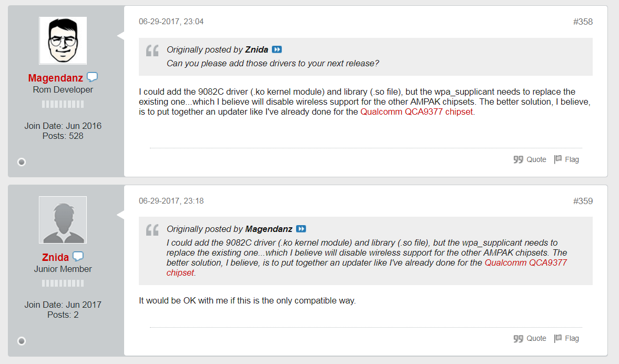Click Znida's default grey avatar

point(63,220)
